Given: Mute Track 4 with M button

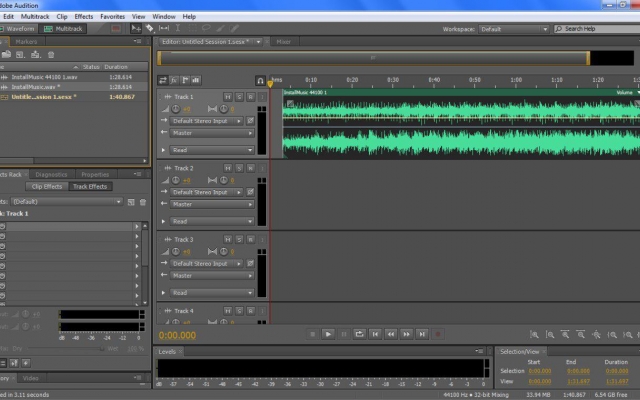Looking at the screenshot, I should coord(228,311).
